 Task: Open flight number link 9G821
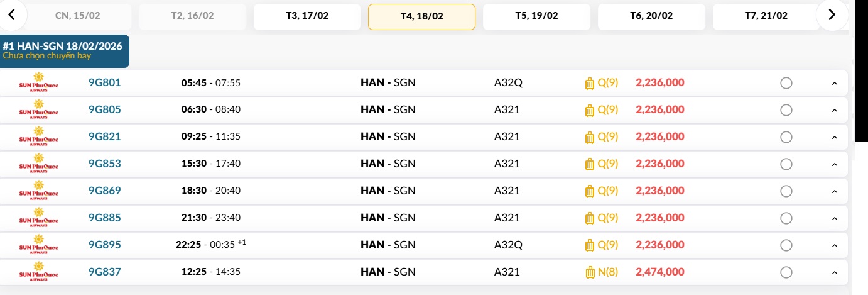104,137
